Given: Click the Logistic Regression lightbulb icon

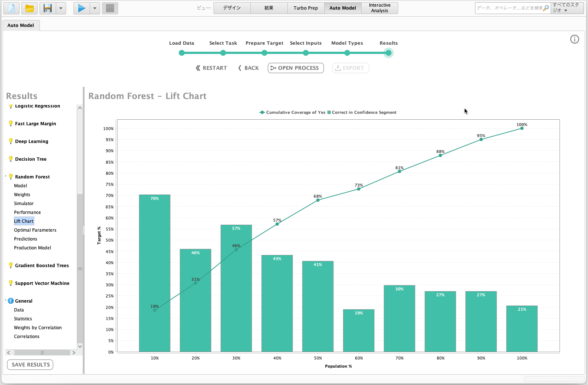Looking at the screenshot, I should (x=11, y=106).
